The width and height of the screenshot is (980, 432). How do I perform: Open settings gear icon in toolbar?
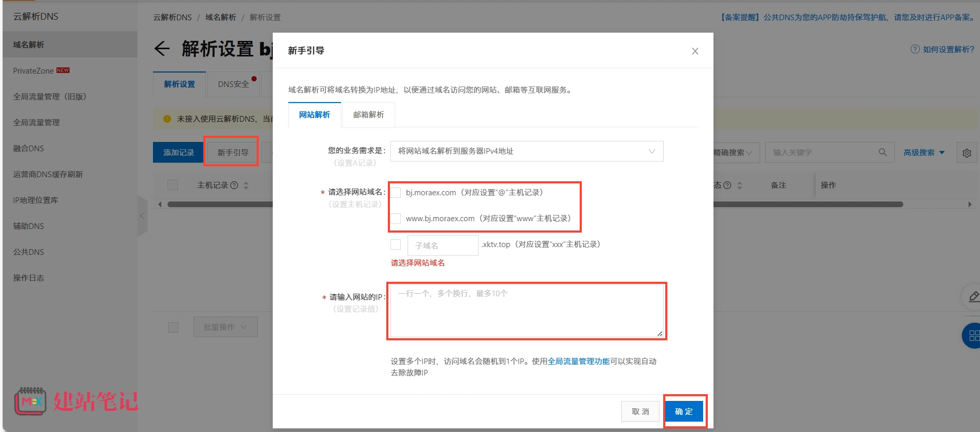tap(967, 153)
